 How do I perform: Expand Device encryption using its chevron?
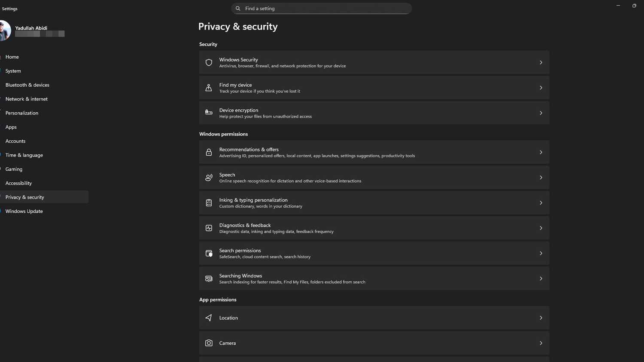pyautogui.click(x=541, y=113)
